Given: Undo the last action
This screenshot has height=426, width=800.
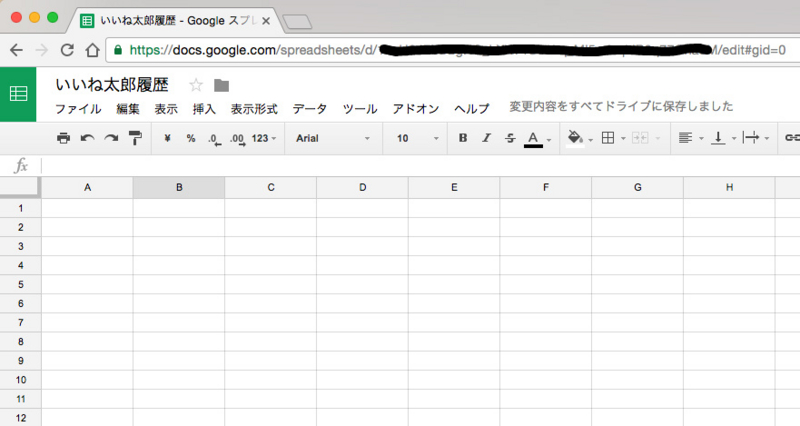Looking at the screenshot, I should [x=87, y=138].
